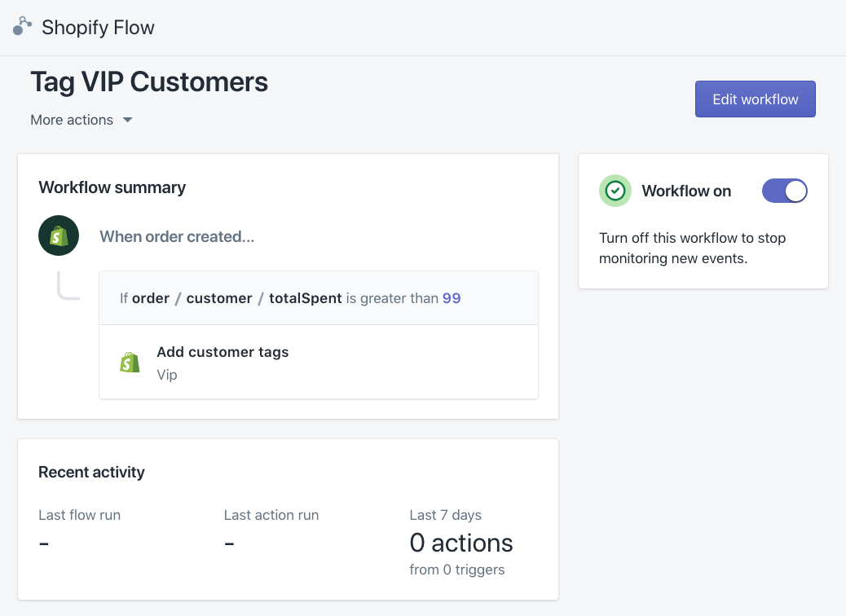Image resolution: width=846 pixels, height=616 pixels.
Task: Open the More actions dropdown
Action: tap(82, 120)
